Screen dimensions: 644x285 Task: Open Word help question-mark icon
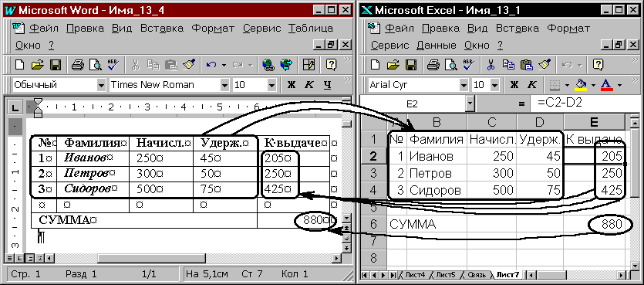(331, 65)
